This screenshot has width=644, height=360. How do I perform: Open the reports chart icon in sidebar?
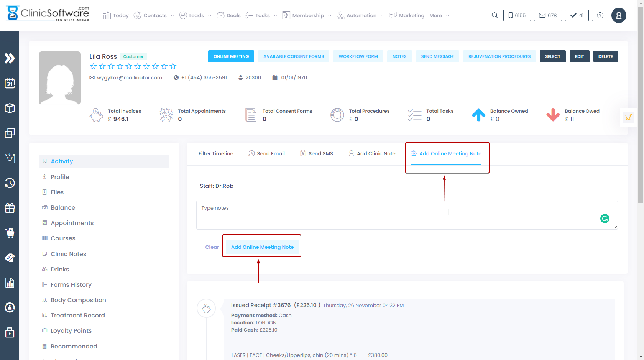[10, 283]
